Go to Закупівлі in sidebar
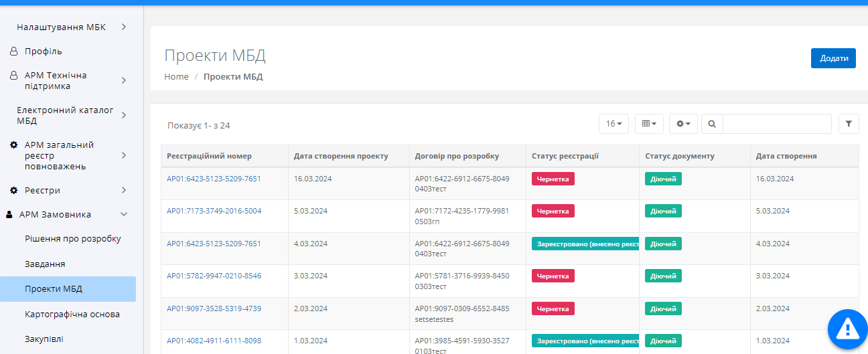The width and height of the screenshot is (868, 354). (x=44, y=339)
